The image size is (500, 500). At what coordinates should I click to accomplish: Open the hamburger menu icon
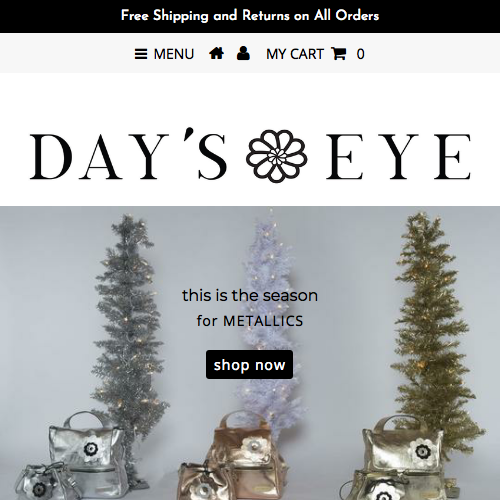point(141,54)
